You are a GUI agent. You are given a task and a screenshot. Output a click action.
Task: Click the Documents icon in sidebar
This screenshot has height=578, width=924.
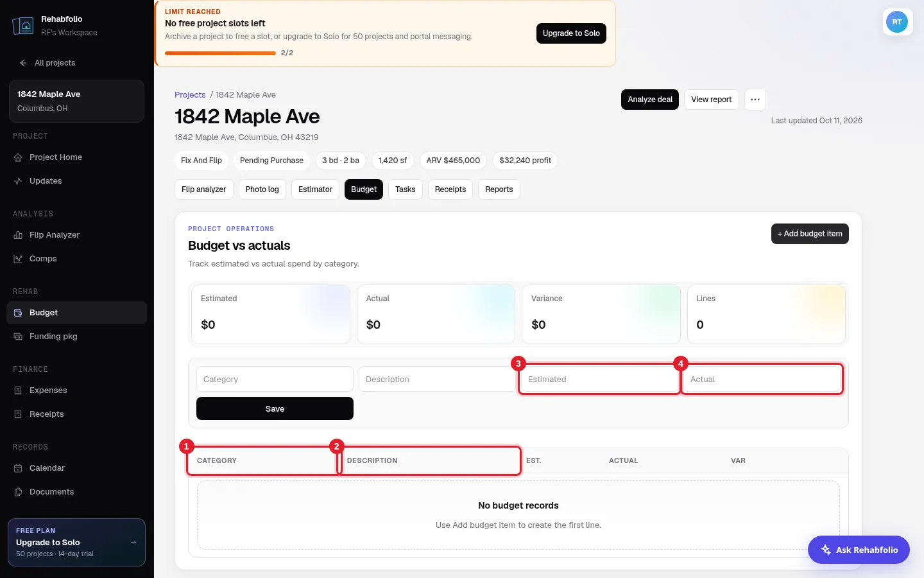click(x=18, y=492)
